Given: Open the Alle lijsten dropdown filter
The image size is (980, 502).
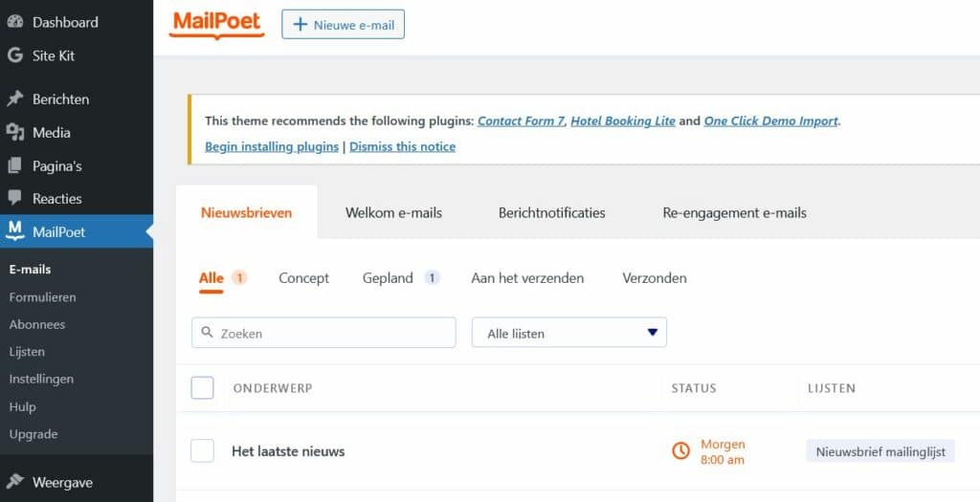Looking at the screenshot, I should click(569, 333).
